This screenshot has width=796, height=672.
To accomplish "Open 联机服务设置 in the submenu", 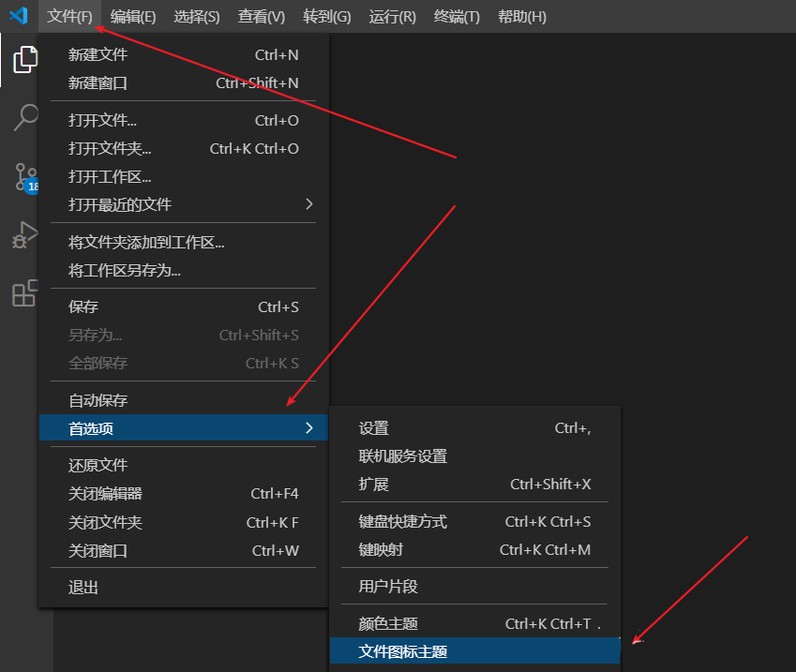I will [x=474, y=456].
